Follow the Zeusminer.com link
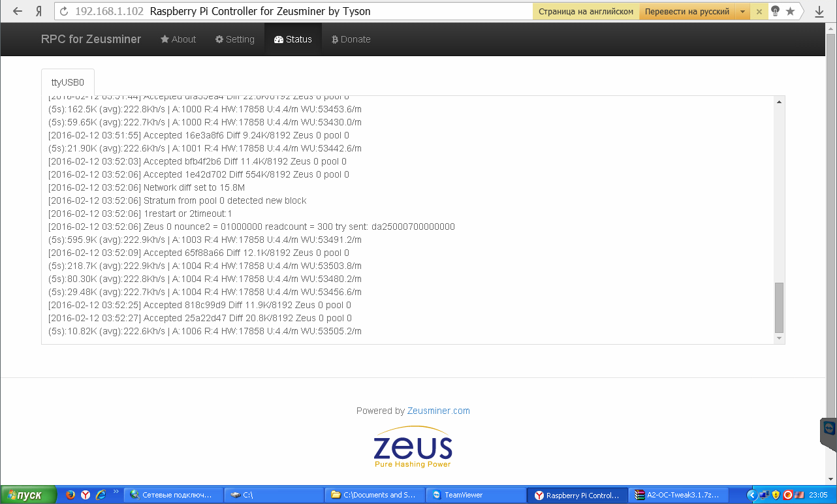This screenshot has width=837, height=504. (438, 411)
